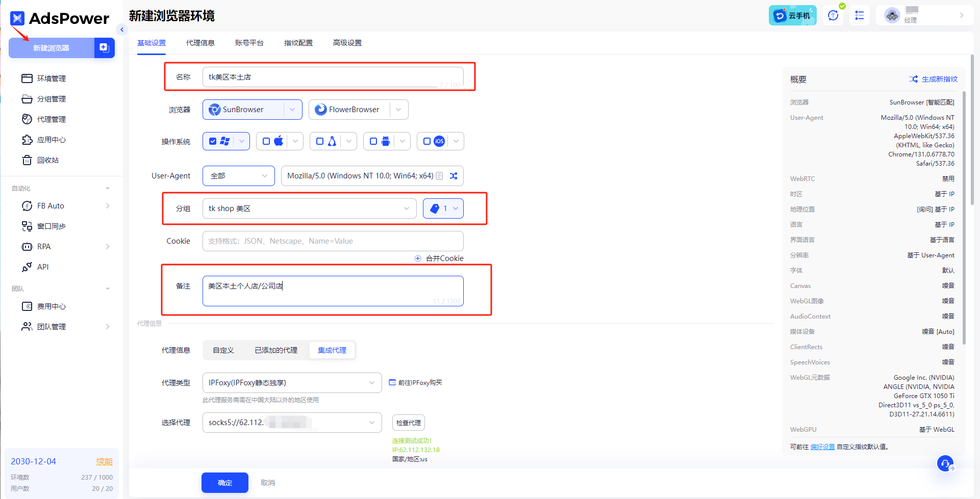The height and width of the screenshot is (499, 980).
Task: Click the shuffle icon beside 生成新指纹
Action: 913,79
